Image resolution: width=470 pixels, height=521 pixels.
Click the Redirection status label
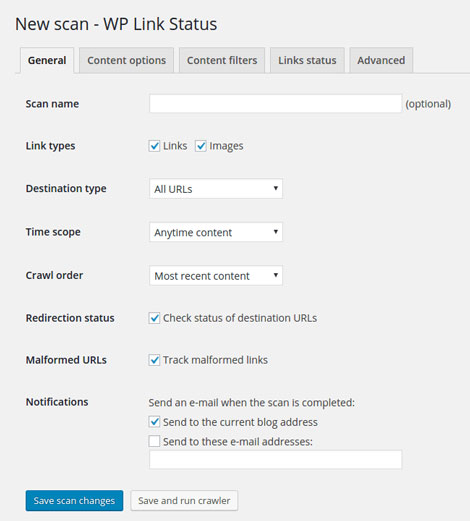tap(70, 318)
